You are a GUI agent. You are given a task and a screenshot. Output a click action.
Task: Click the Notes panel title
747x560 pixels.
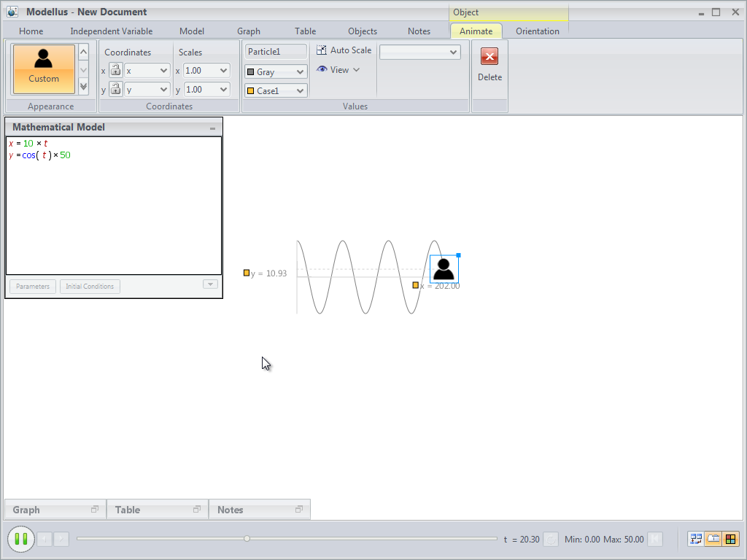230,510
